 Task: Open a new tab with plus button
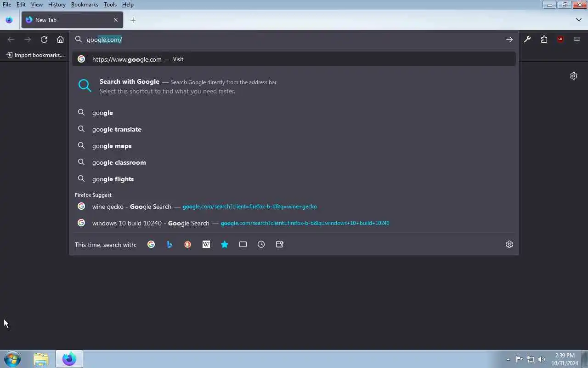[133, 20]
